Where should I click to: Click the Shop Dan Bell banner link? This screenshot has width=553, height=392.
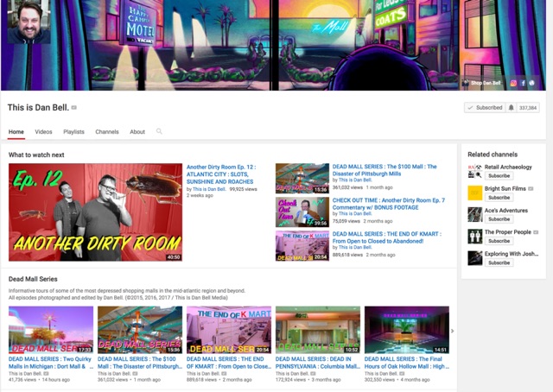pyautogui.click(x=482, y=83)
